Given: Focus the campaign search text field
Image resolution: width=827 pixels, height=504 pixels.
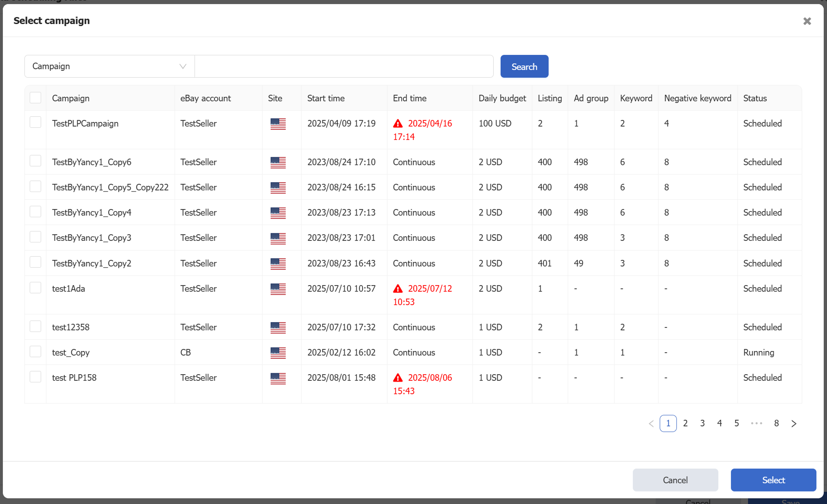Looking at the screenshot, I should (344, 66).
